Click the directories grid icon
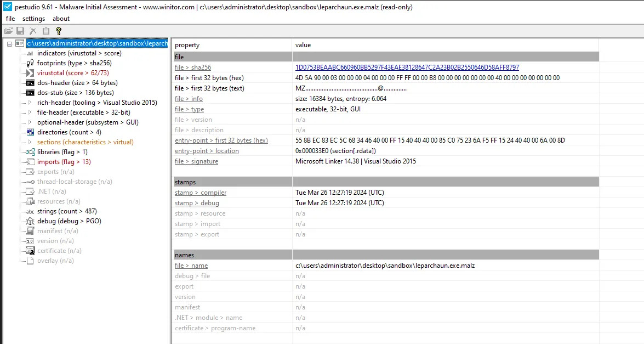Screen dimensions: 644x344 (x=31, y=132)
